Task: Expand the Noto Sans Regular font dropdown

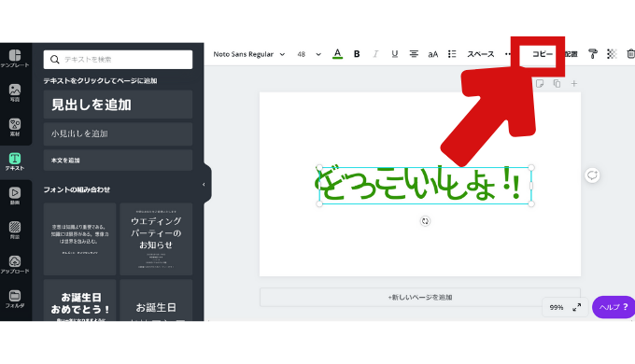Action: click(x=248, y=54)
